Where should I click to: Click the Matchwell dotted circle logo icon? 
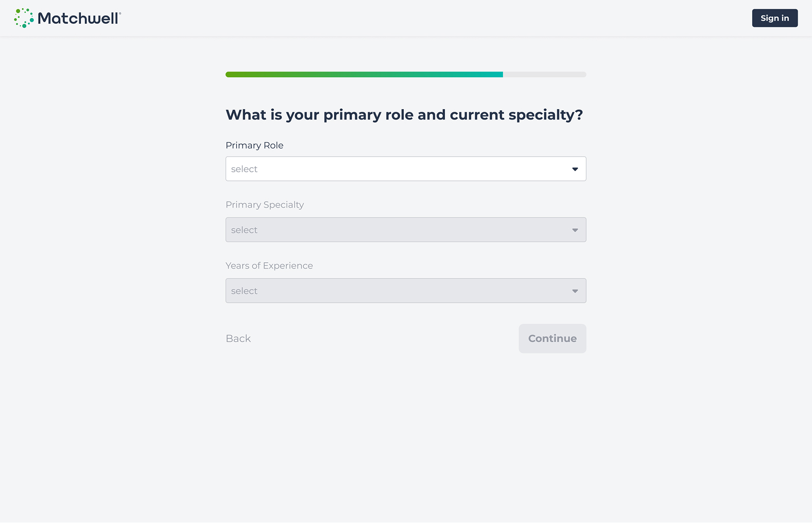pyautogui.click(x=24, y=18)
